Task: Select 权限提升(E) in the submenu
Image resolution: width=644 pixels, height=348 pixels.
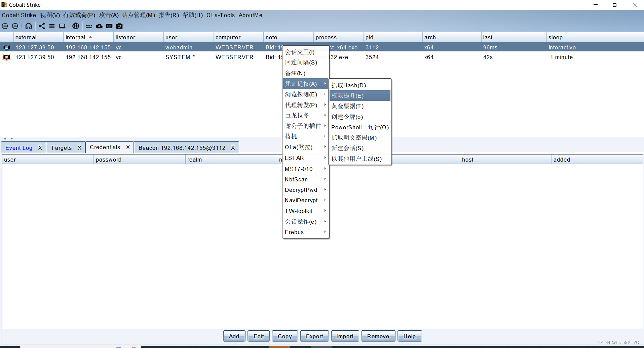Action: [x=360, y=96]
